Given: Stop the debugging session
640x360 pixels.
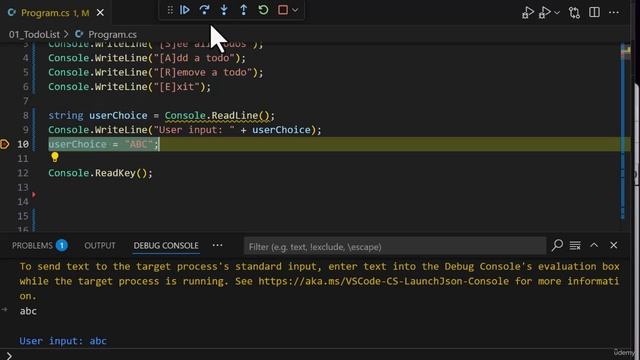Looking at the screenshot, I should pos(283,10).
